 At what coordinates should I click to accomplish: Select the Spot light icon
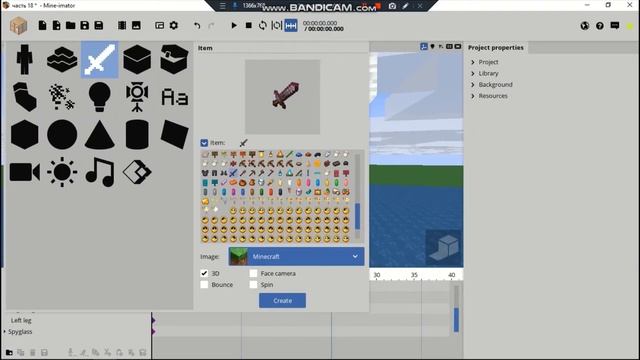137,97
